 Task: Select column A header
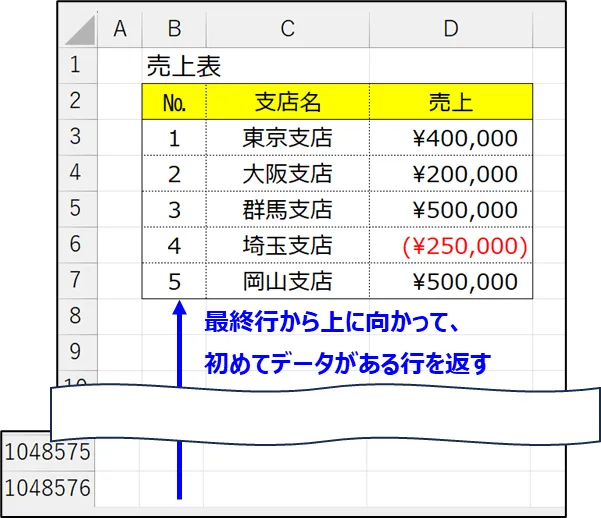coord(121,29)
